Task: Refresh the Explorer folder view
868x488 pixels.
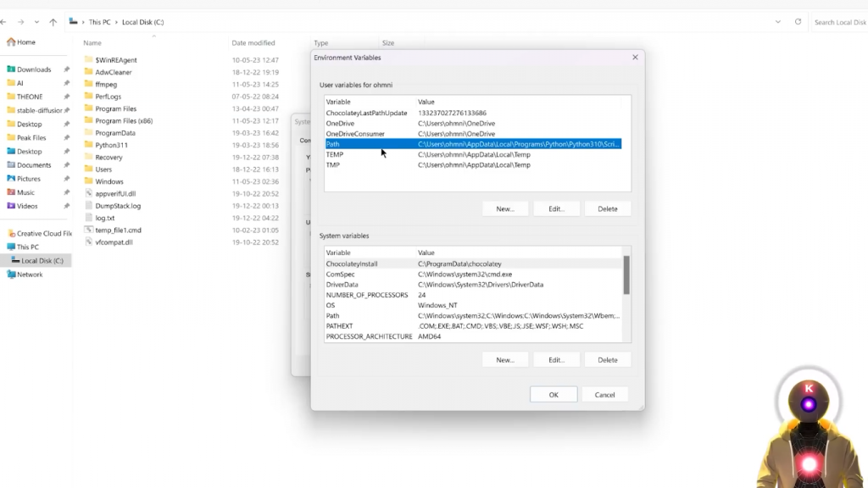Action: [x=798, y=22]
